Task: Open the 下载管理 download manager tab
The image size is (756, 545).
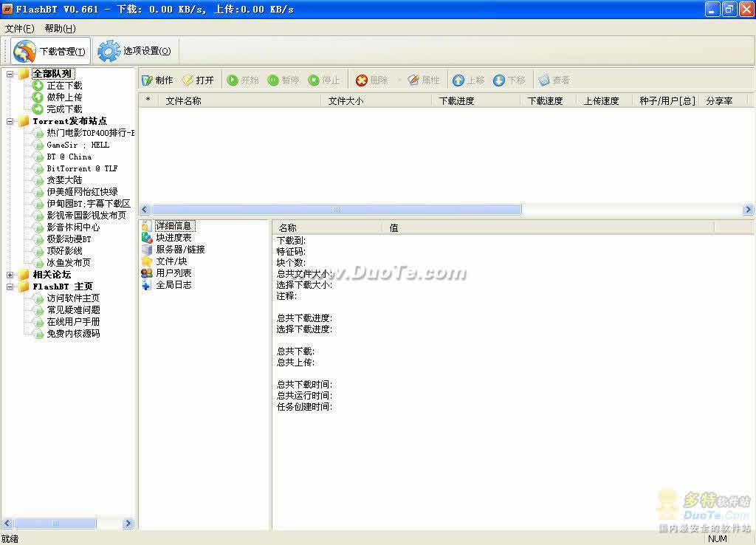Action: [49, 51]
